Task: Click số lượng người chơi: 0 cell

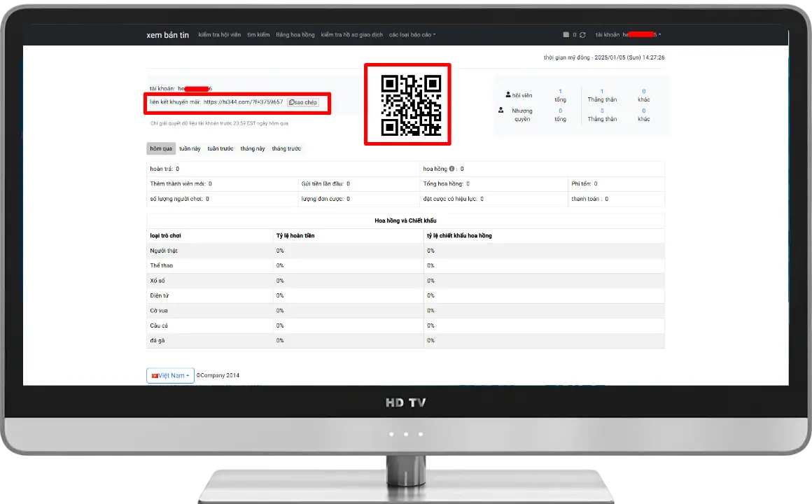Action: click(222, 199)
